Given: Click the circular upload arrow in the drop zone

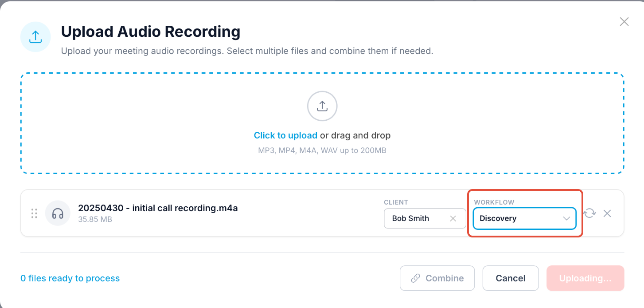Looking at the screenshot, I should (x=322, y=107).
